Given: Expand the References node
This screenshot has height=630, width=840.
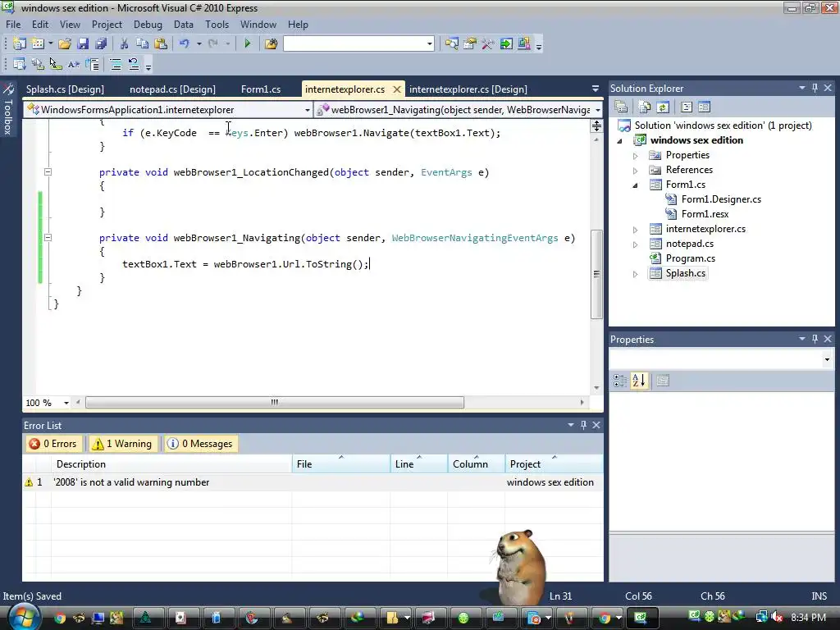Looking at the screenshot, I should (x=636, y=171).
